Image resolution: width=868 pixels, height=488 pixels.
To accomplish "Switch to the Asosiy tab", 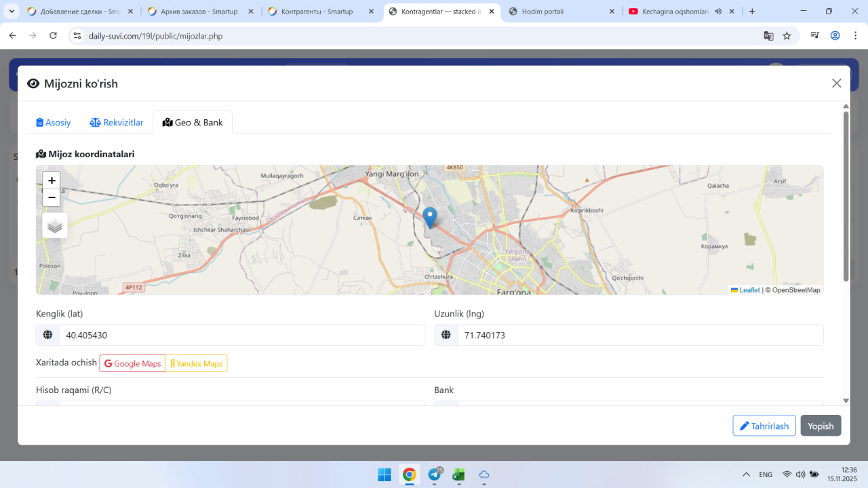I will tap(54, 123).
